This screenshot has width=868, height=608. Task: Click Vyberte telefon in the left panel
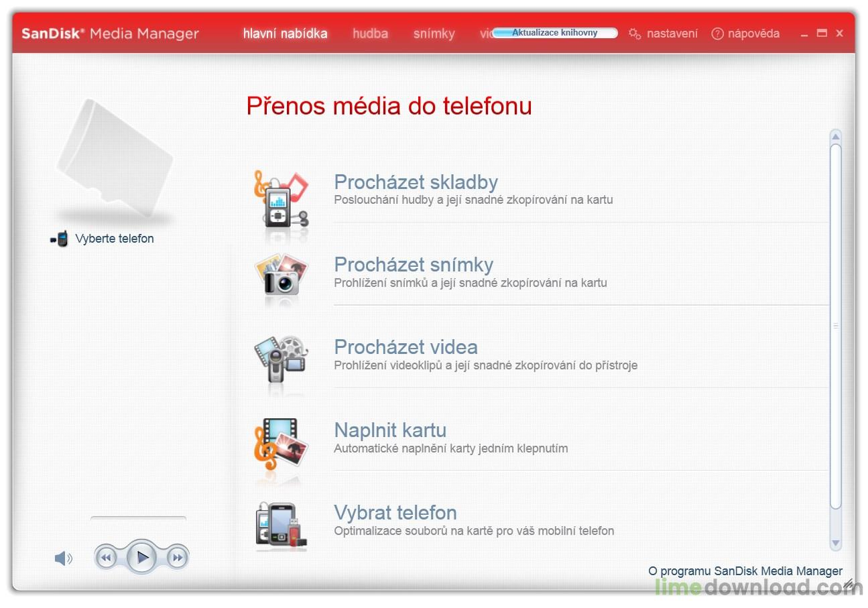point(115,239)
